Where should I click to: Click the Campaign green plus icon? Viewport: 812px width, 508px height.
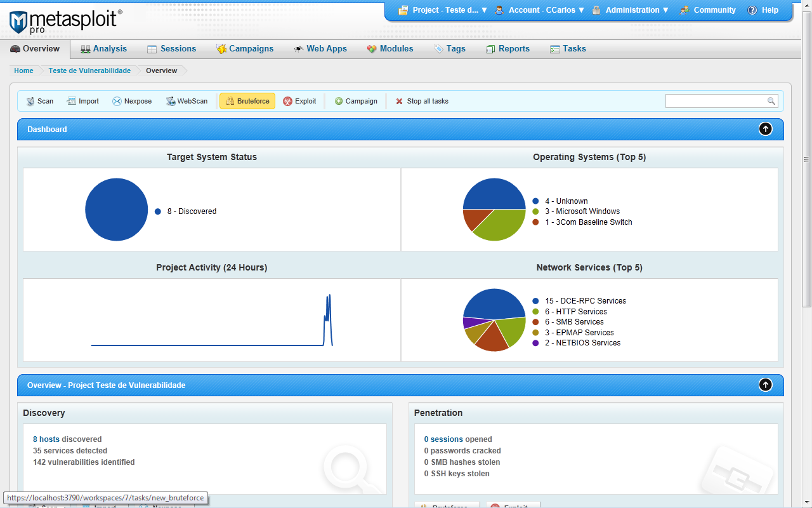(339, 101)
